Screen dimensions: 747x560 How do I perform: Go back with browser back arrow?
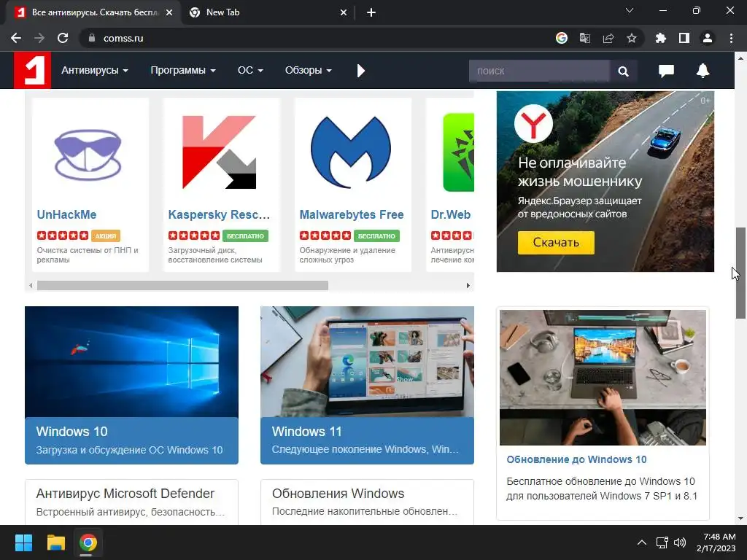click(x=16, y=38)
